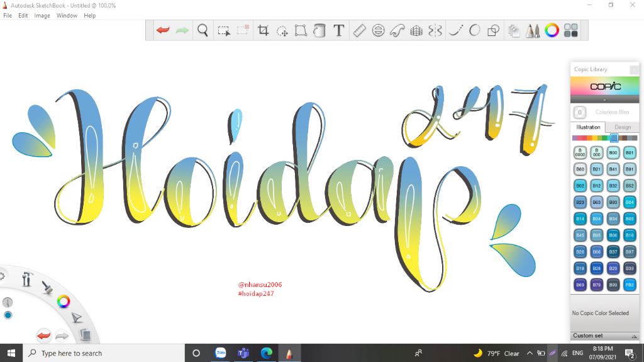
Task: Pick Copic color B01
Action: (629, 152)
